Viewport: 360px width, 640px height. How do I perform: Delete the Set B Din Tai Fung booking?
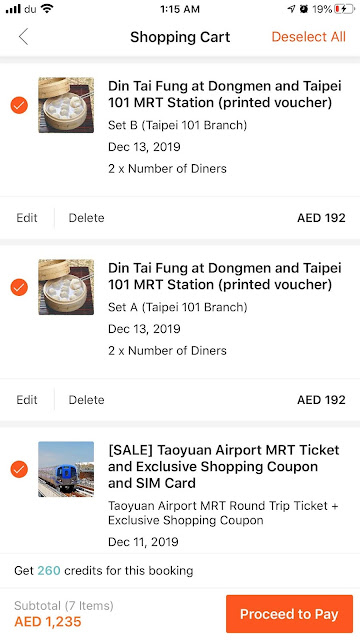pos(87,218)
